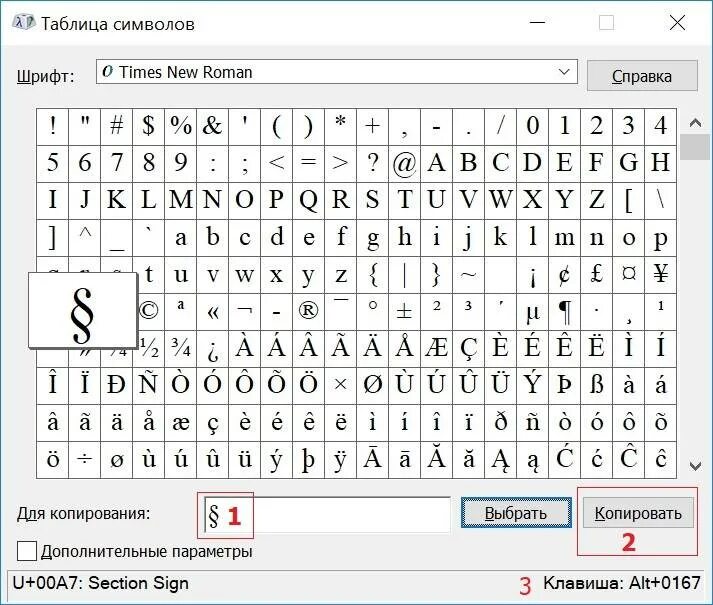The height and width of the screenshot is (605, 713).
Task: Select the Å capital letter
Action: pos(404,349)
